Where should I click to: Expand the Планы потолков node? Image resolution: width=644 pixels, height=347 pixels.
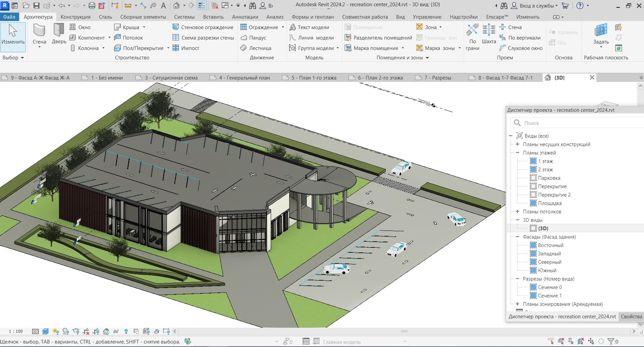[x=518, y=211]
